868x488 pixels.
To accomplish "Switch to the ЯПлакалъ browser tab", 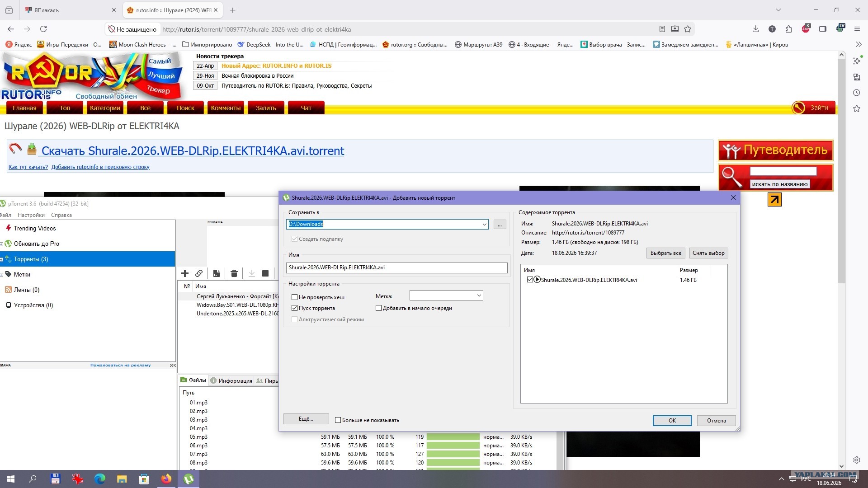I will click(x=70, y=10).
